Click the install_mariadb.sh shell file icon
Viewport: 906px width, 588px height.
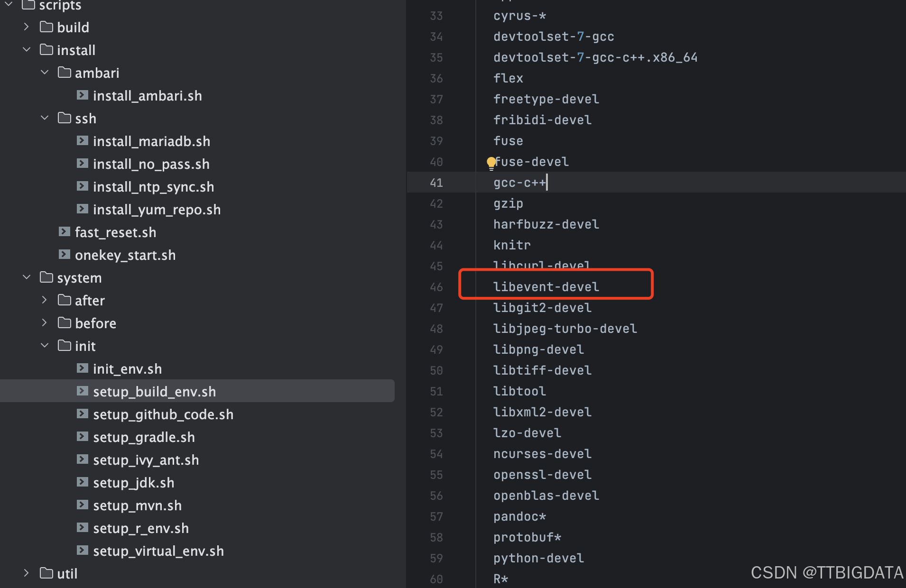point(83,141)
